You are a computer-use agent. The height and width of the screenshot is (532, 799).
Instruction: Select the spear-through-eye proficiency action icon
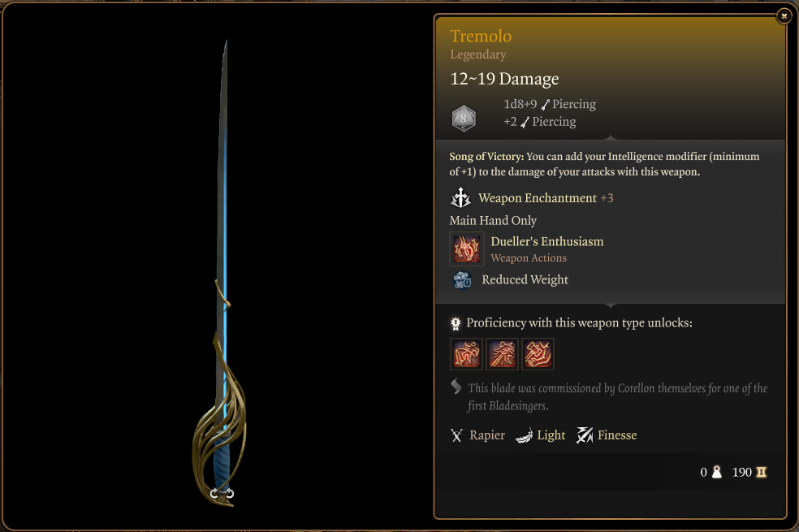pos(502,354)
